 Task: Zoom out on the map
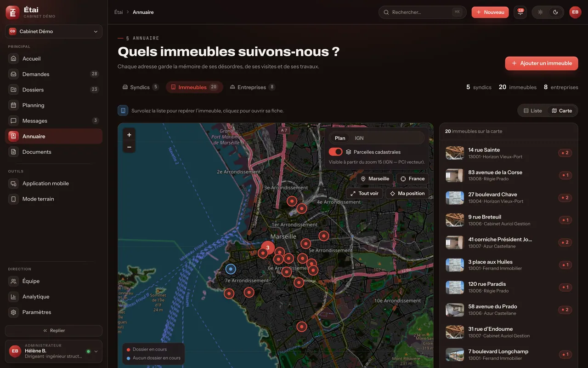coord(129,147)
